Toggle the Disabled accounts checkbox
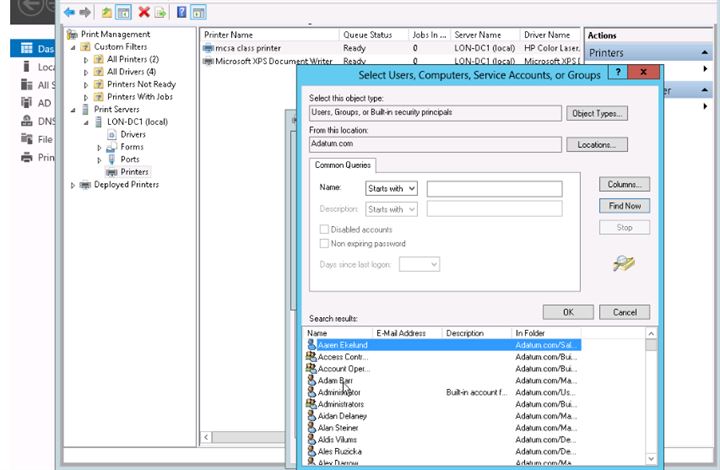720x470 pixels. click(324, 229)
